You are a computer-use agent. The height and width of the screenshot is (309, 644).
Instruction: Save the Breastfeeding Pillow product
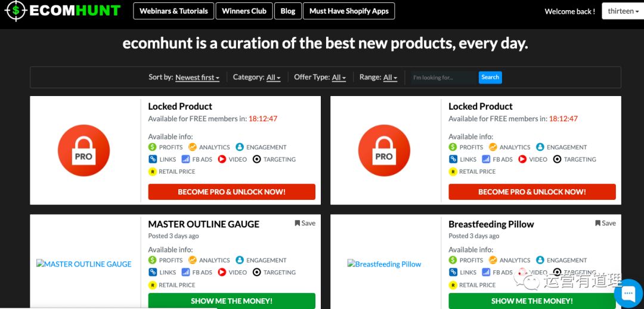(x=605, y=223)
